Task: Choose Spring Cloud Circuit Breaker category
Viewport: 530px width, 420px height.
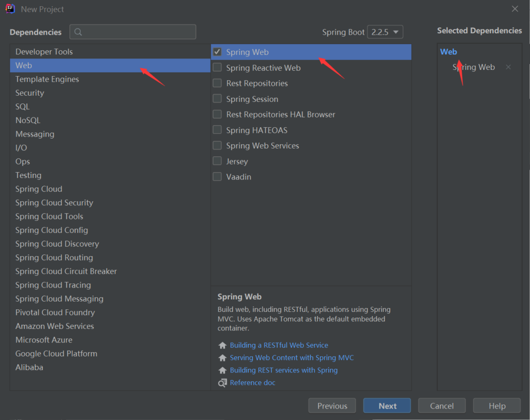Action: [110, 272]
